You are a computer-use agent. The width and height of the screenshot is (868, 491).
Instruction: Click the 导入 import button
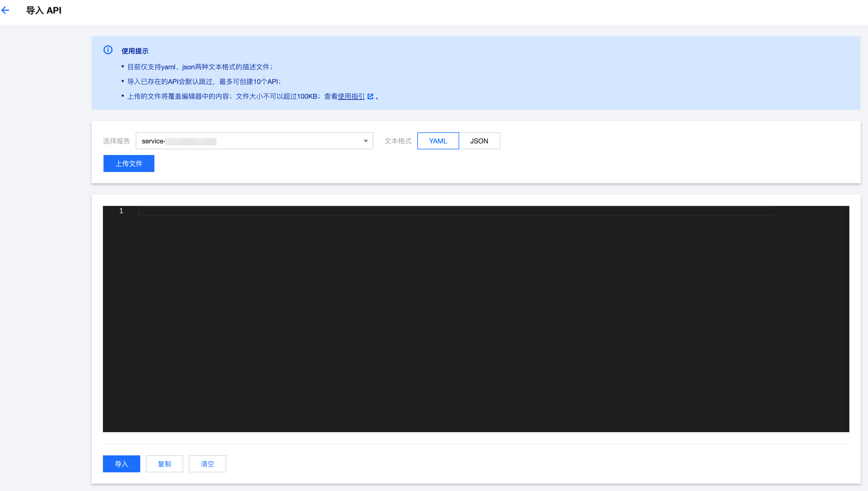click(x=121, y=464)
